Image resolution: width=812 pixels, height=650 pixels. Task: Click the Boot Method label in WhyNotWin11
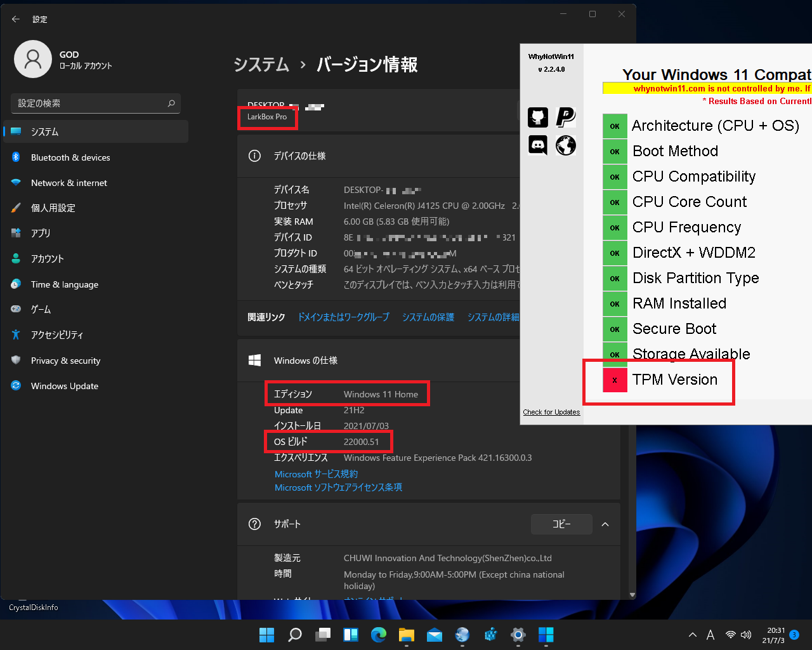[676, 151]
